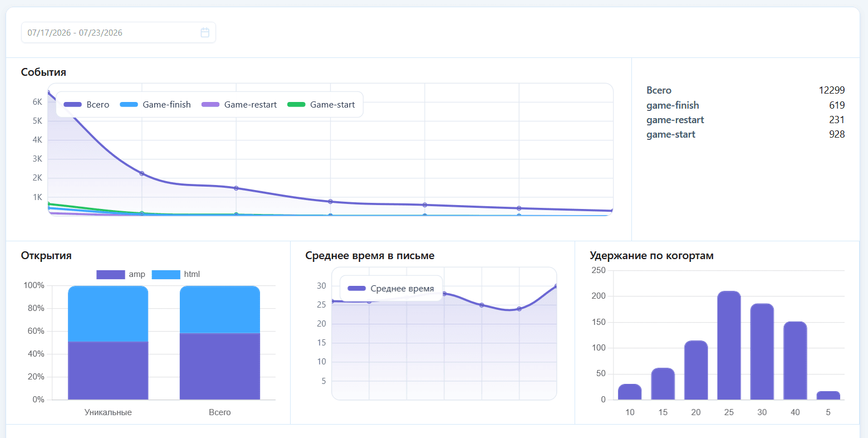Click the lowest data point on average time line
Viewport: 868px width, 438px height.
coord(519,309)
